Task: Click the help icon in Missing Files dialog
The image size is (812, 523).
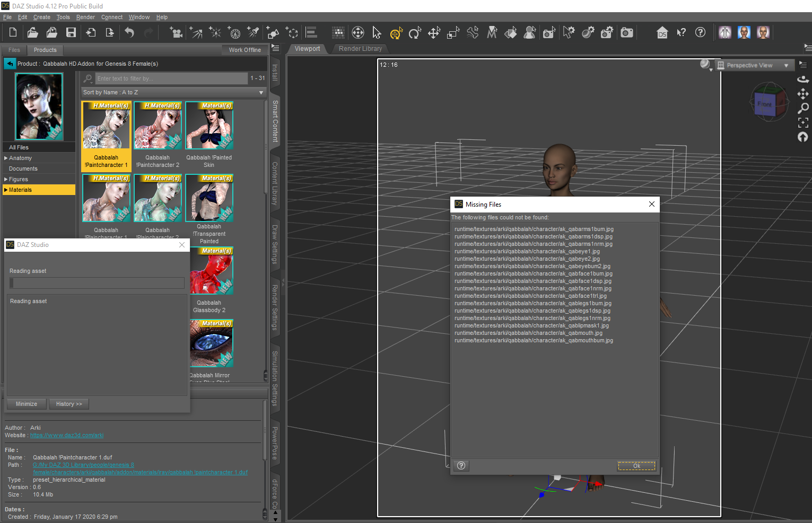Action: point(461,466)
